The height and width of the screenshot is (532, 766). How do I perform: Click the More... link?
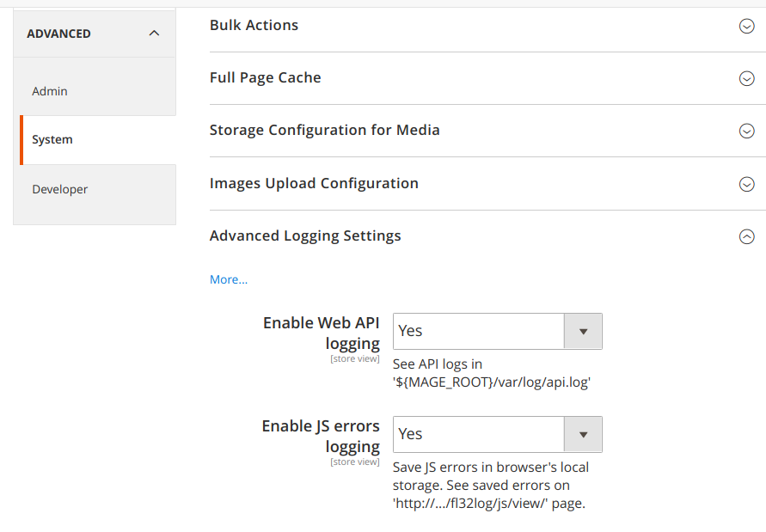click(x=229, y=279)
